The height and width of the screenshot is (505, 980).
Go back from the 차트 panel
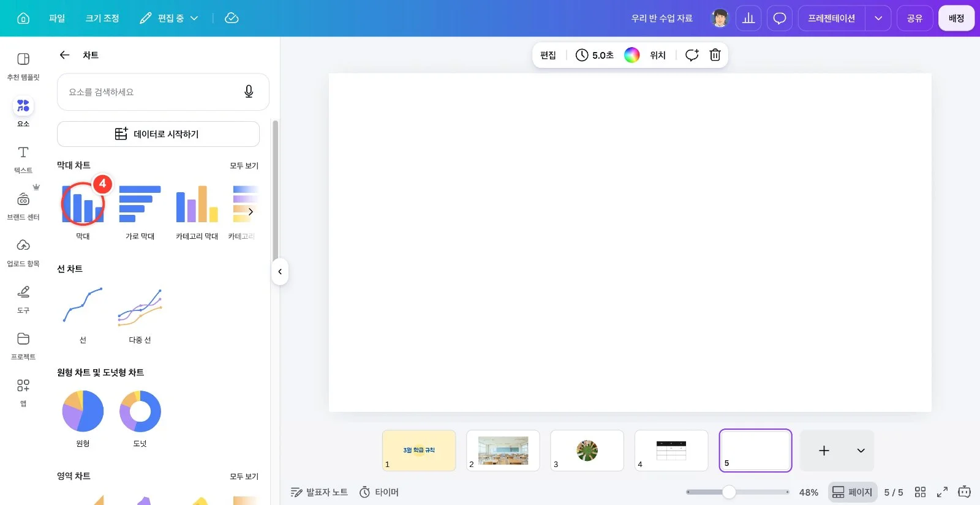tap(64, 55)
